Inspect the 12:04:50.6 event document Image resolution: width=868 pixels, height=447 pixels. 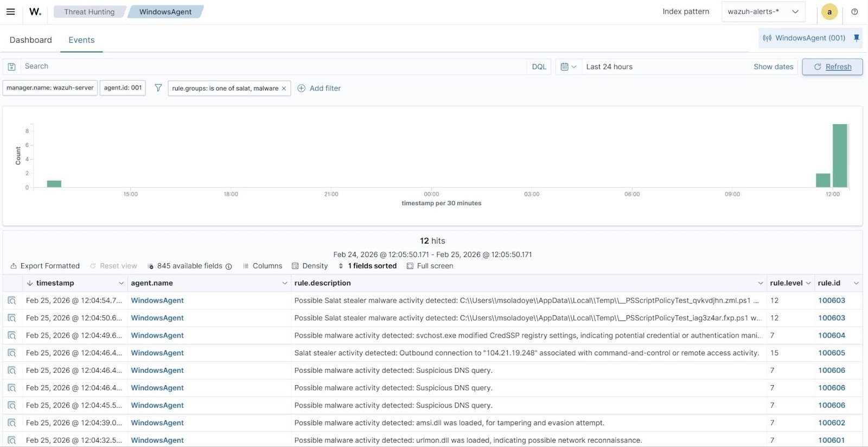(12, 318)
